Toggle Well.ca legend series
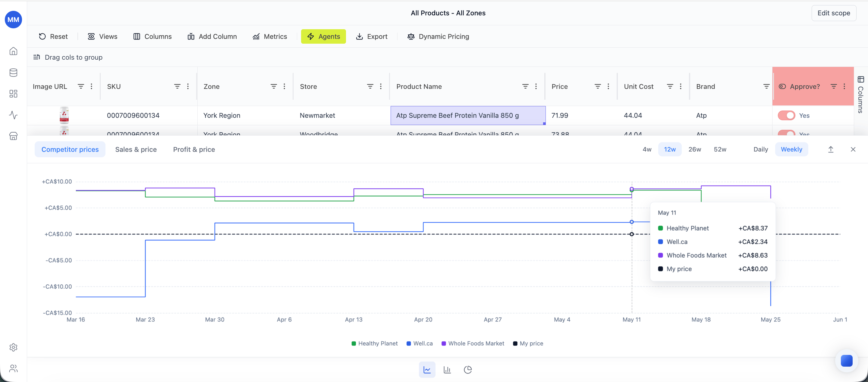This screenshot has width=868, height=382. tap(420, 343)
